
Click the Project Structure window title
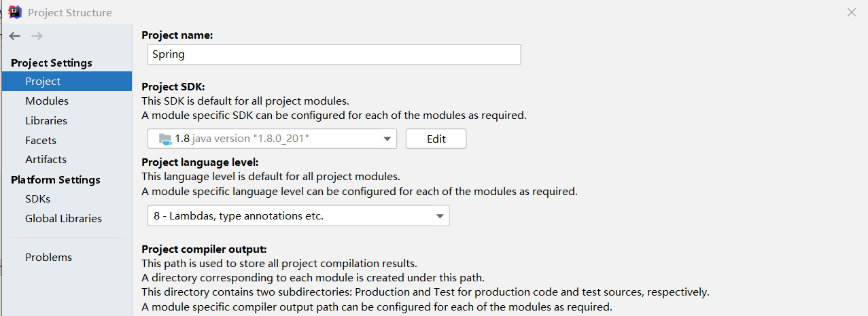[70, 13]
